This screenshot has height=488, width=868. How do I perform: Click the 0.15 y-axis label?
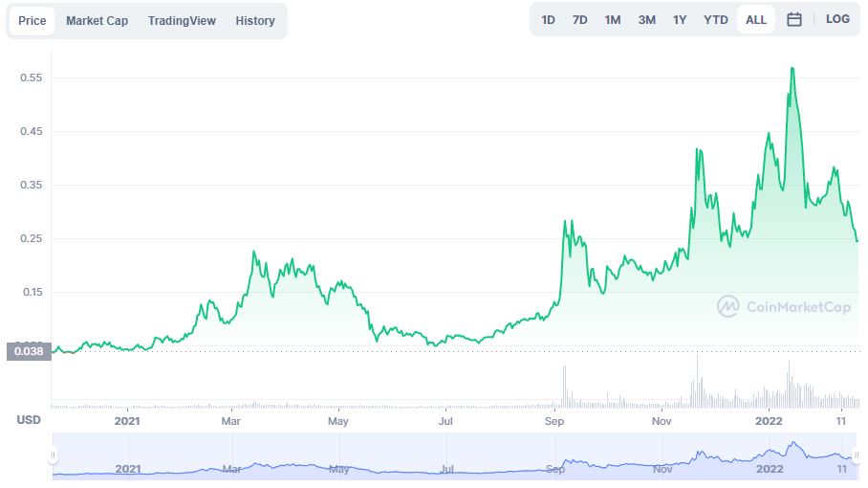click(33, 292)
